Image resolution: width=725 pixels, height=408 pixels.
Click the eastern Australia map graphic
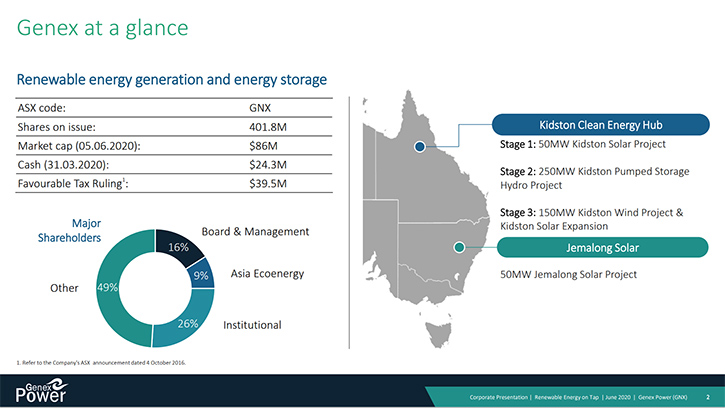click(425, 217)
